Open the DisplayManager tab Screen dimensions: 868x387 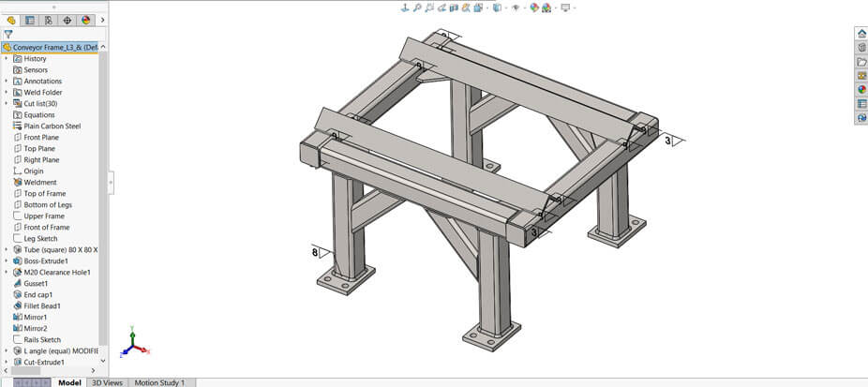pyautogui.click(x=86, y=21)
